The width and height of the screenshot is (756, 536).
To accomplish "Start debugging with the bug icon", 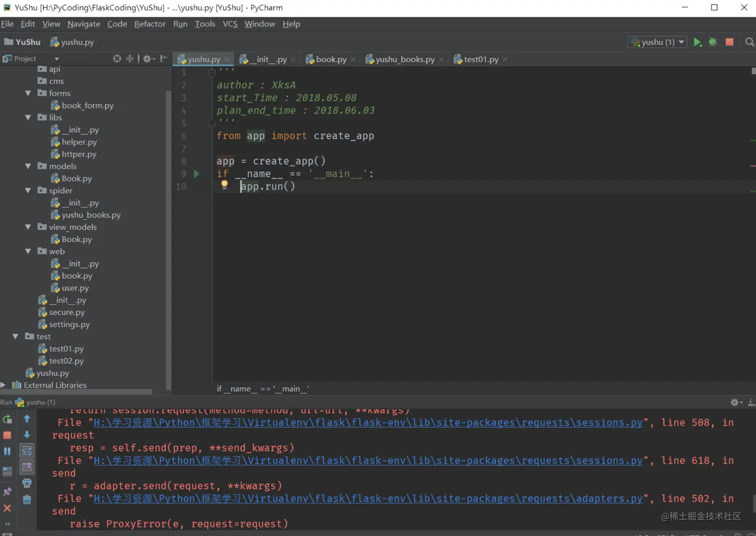I will pos(713,42).
